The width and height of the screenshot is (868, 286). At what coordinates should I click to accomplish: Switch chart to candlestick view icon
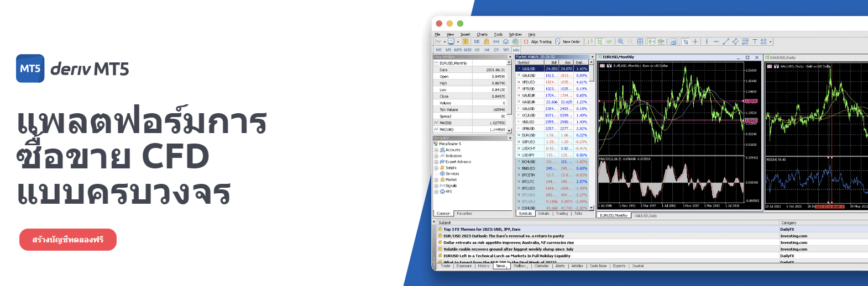coord(600,41)
